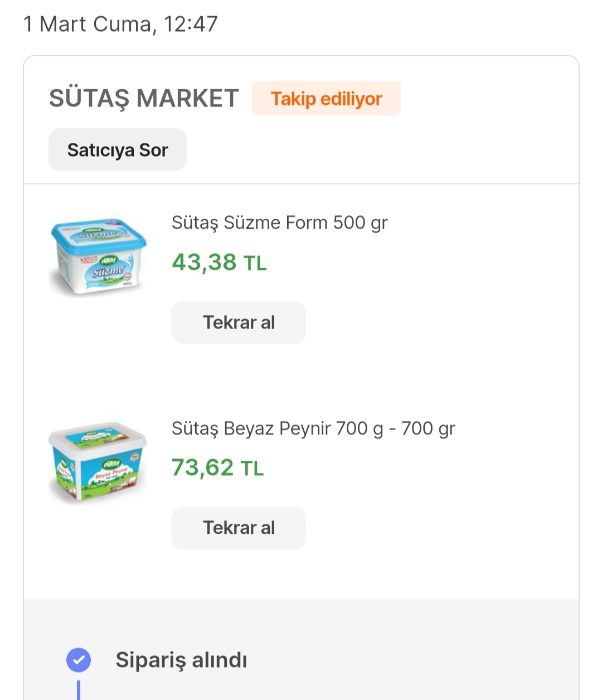This screenshot has height=700, width=602.
Task: Select the Sipariş alındı status label
Action: [x=181, y=660]
